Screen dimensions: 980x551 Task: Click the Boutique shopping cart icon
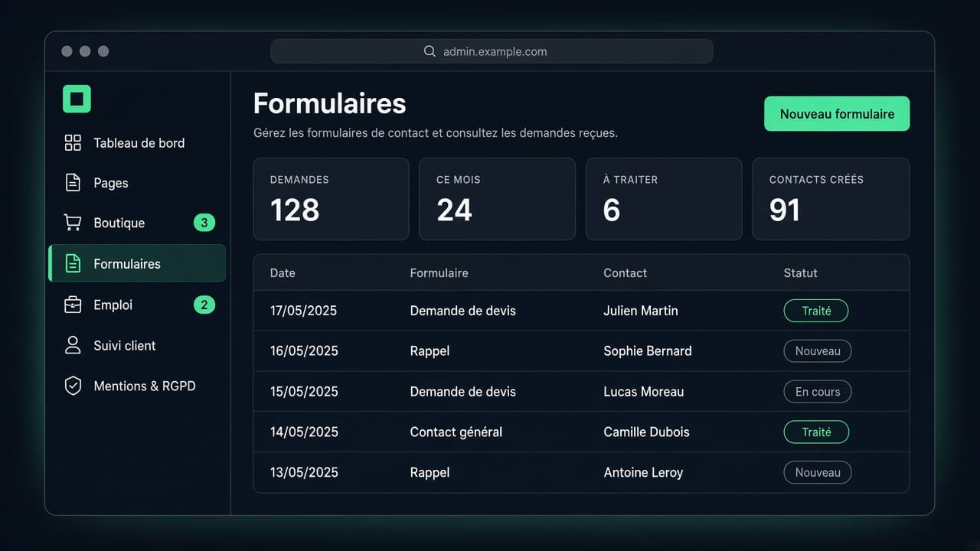(x=73, y=223)
